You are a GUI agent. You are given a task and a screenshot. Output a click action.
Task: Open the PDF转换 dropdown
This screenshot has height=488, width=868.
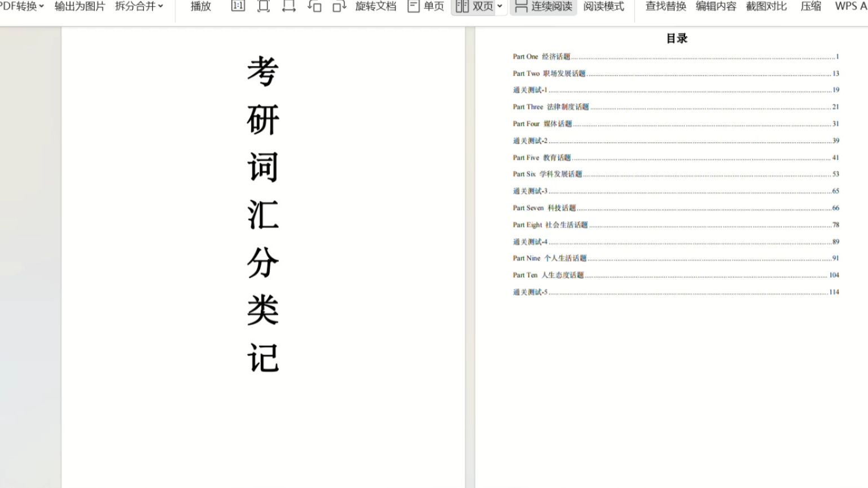coord(20,6)
